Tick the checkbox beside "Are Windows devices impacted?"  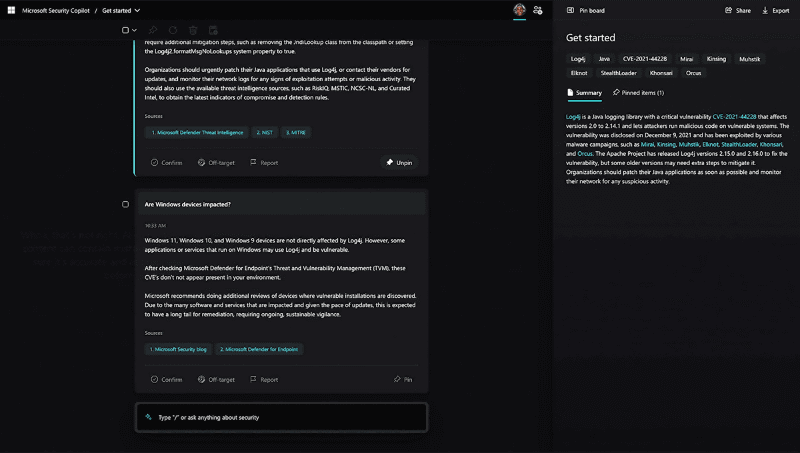(125, 204)
